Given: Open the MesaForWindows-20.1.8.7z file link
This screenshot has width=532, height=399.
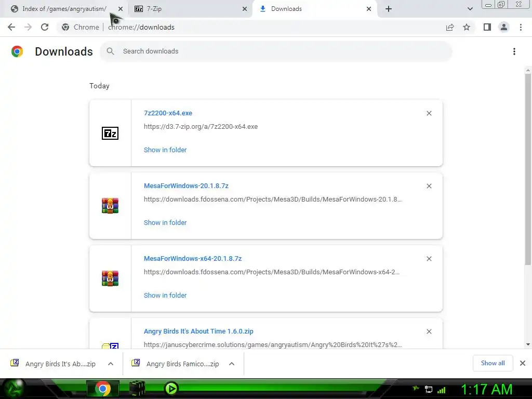Looking at the screenshot, I should pyautogui.click(x=186, y=186).
